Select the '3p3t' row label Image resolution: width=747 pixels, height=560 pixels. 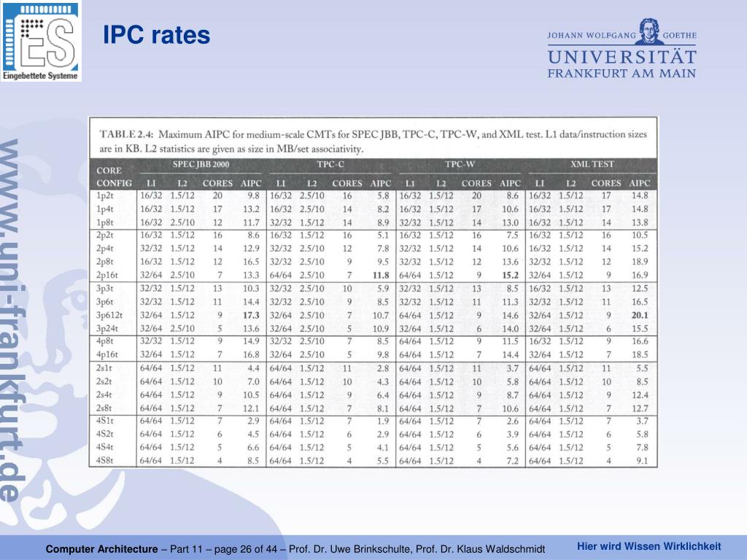click(105, 289)
